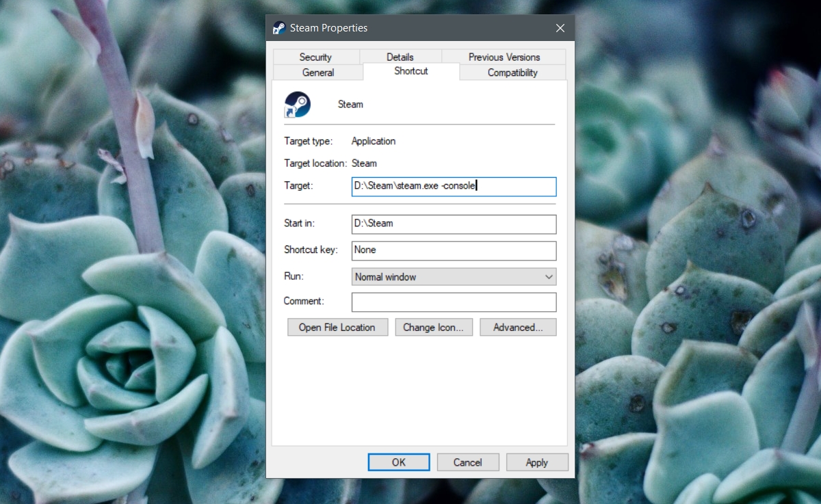This screenshot has height=504, width=821.
Task: Expand the Run dropdown showing Normal window
Action: pos(454,277)
